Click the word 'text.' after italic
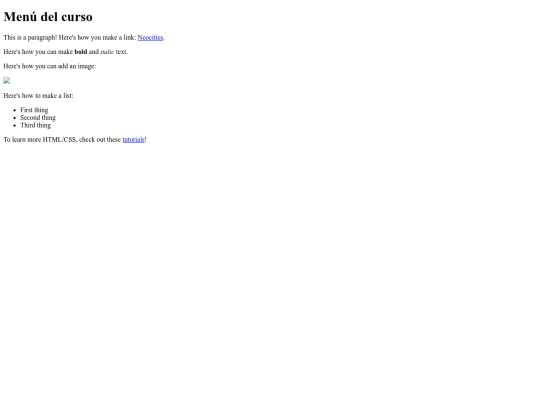This screenshot has width=540, height=405. (122, 52)
